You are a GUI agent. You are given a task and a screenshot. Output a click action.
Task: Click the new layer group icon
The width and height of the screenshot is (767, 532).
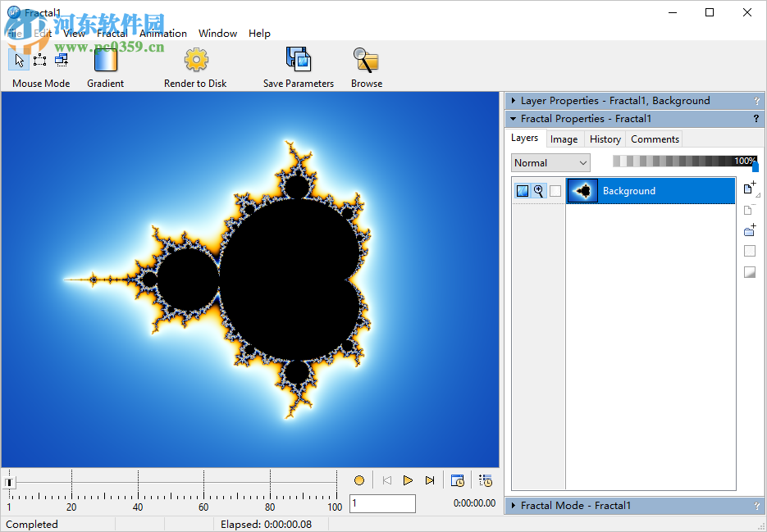(x=749, y=230)
